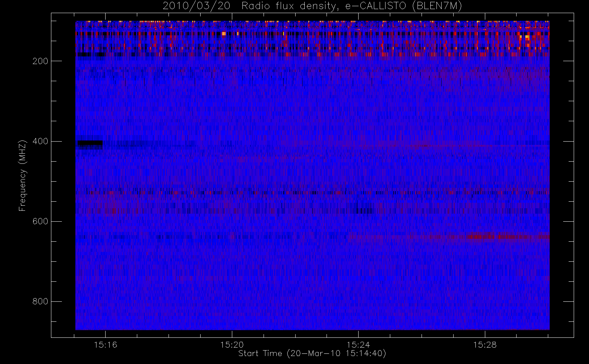Image resolution: width=589 pixels, height=364 pixels.
Task: Click the black data gap near 400 MHz
Action: [90, 143]
